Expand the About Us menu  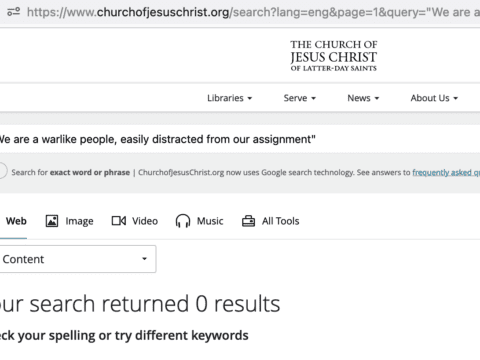coord(434,98)
